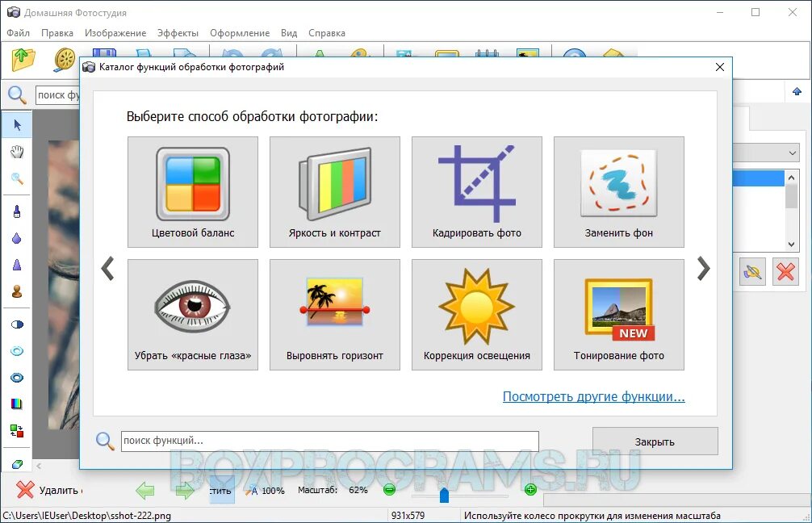812x523 pixels.
Task: Select the arrow pointer tool
Action: (x=17, y=125)
